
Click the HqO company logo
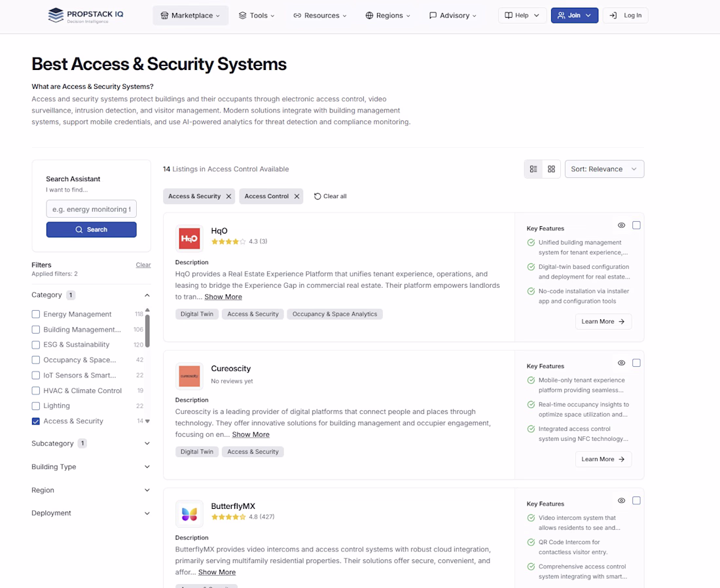[189, 238]
